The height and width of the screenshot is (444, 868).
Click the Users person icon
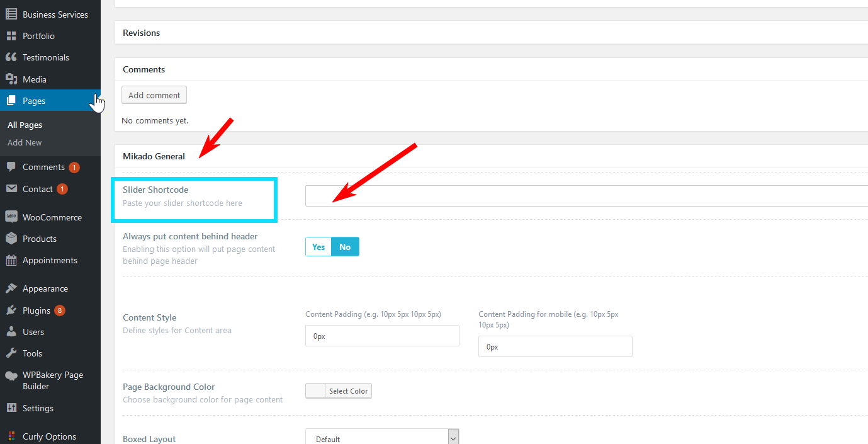(x=11, y=332)
